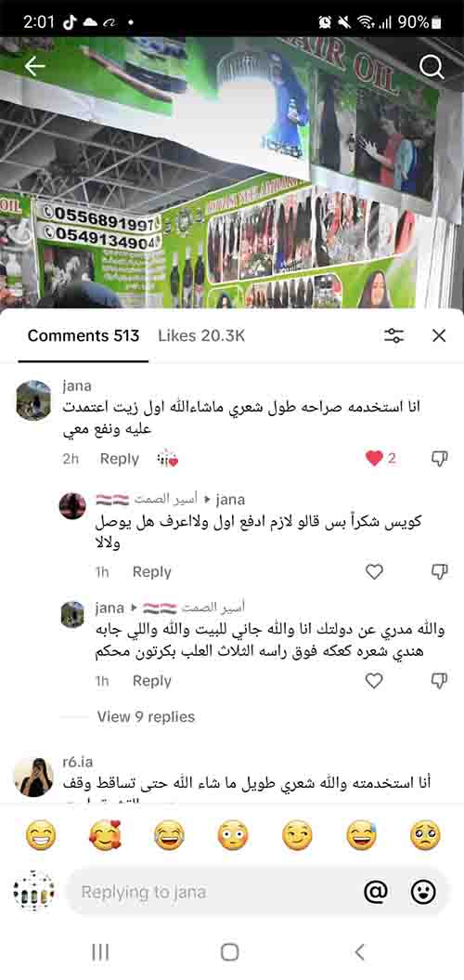
Task: Tap the back arrow icon
Action: click(x=34, y=67)
